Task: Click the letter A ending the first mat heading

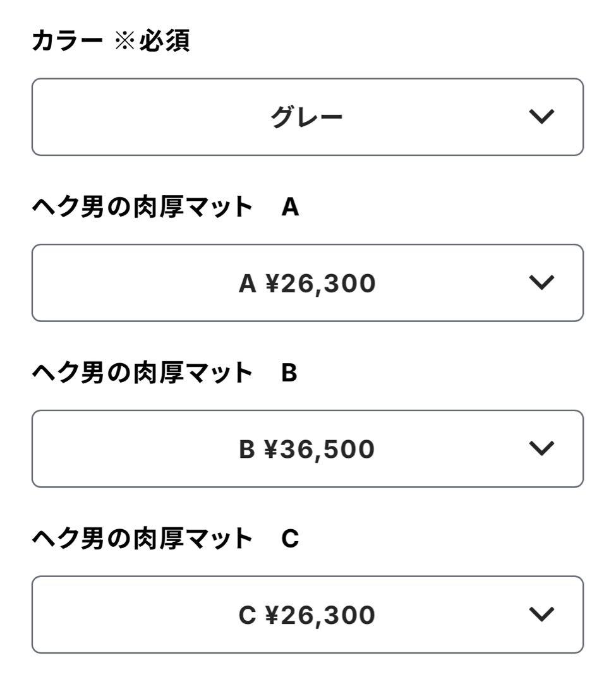Action: (x=290, y=208)
